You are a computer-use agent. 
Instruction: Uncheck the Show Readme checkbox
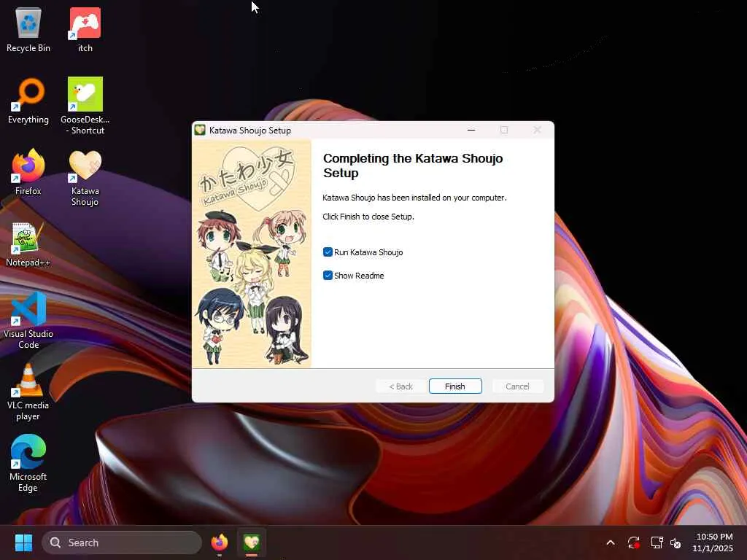pos(328,275)
